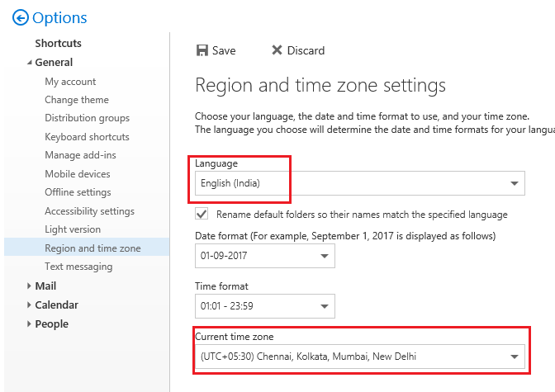Expand the Mail section arrow

point(29,286)
